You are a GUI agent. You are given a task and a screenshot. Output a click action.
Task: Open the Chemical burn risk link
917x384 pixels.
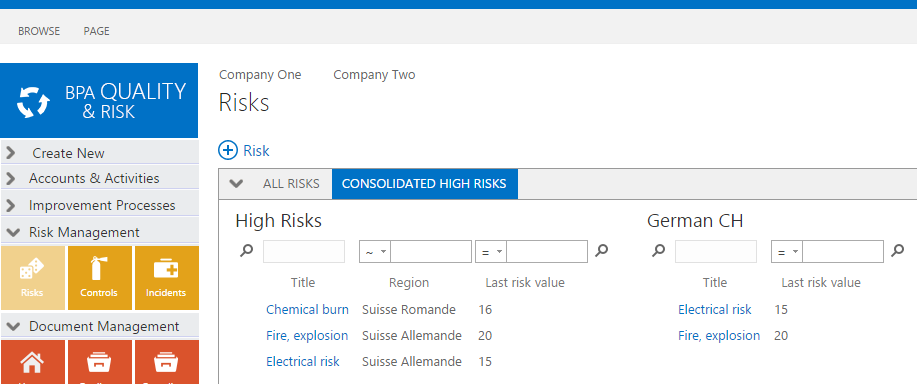[308, 309]
